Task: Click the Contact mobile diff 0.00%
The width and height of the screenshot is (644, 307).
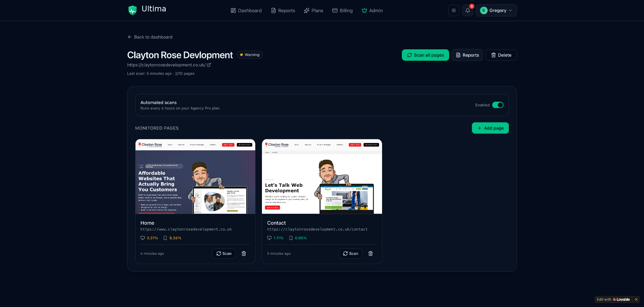Action: click(298, 238)
